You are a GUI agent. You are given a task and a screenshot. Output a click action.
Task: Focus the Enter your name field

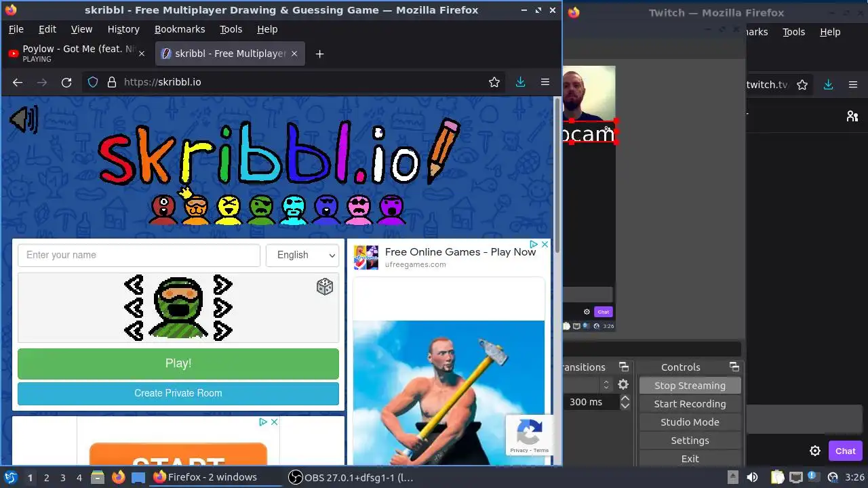139,255
